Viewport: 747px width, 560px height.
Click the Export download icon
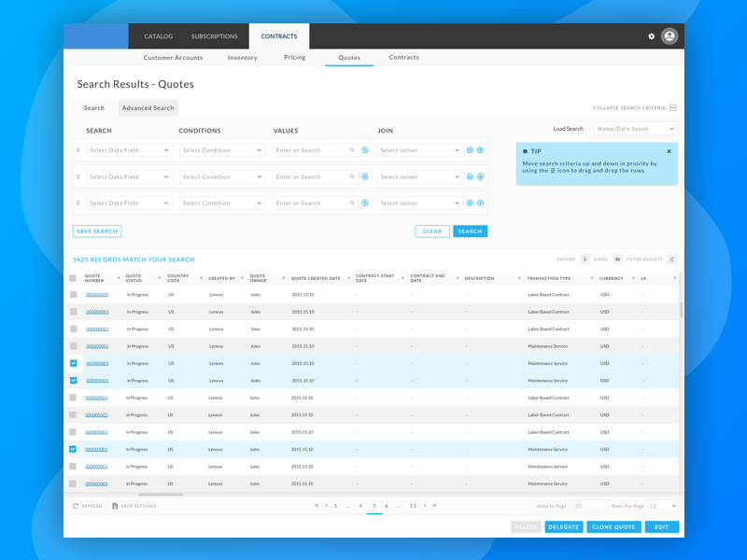tap(585, 259)
